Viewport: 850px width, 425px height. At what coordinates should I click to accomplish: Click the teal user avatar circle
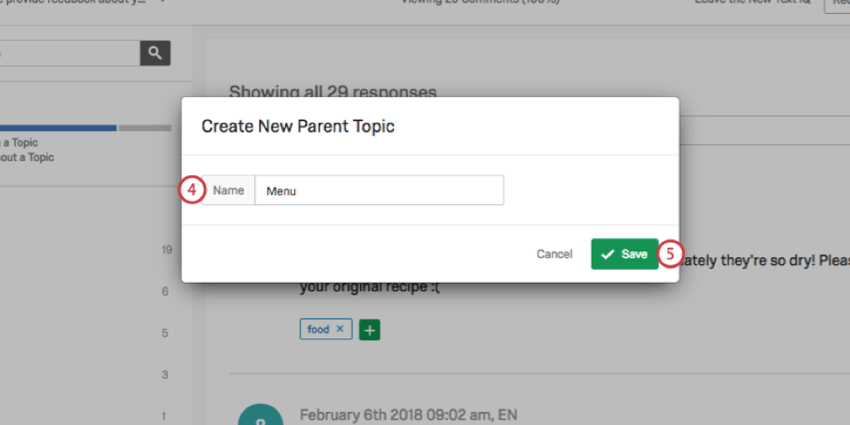[x=260, y=417]
